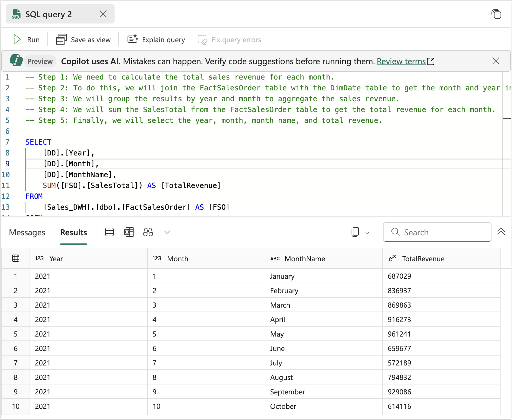Image resolution: width=512 pixels, height=420 pixels.
Task: Click the results Search field
Action: click(x=437, y=232)
